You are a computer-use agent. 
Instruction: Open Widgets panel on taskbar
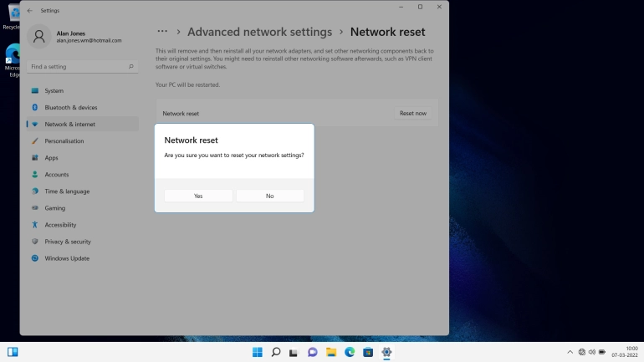(x=13, y=352)
